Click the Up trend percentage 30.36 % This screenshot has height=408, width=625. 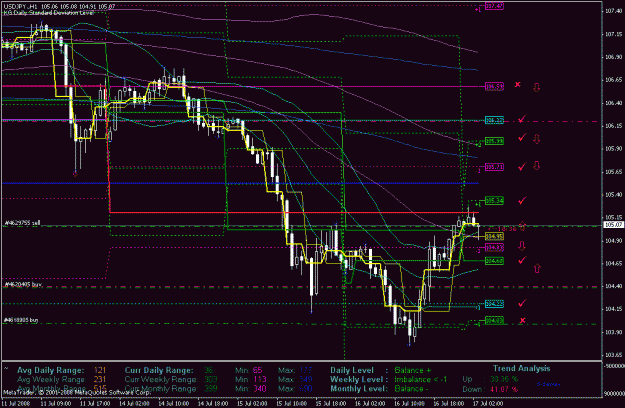pyautogui.click(x=504, y=379)
